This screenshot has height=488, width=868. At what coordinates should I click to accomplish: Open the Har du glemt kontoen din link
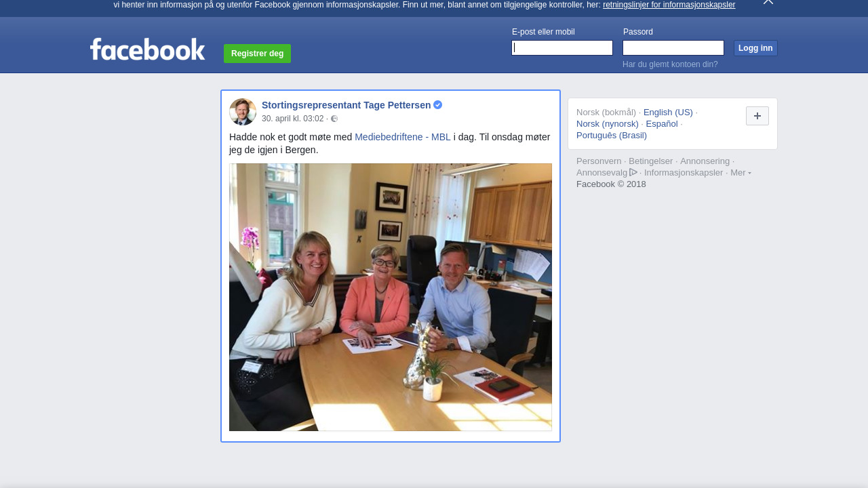(x=670, y=64)
